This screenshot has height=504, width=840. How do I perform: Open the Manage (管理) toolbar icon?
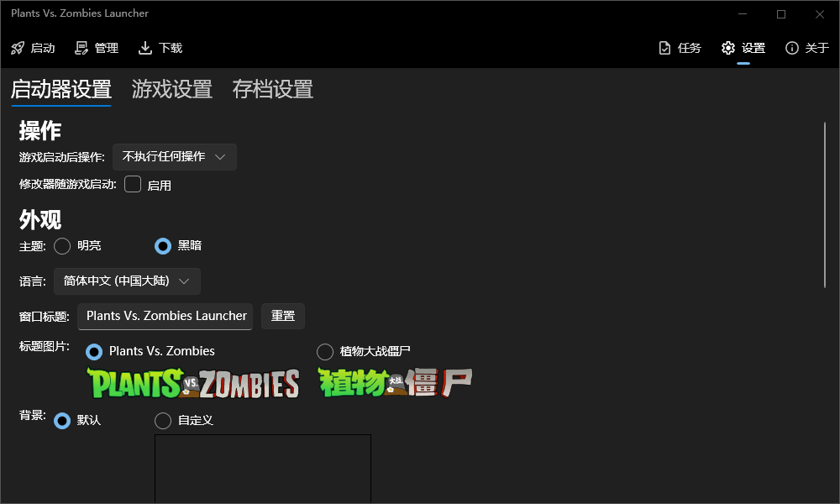tap(81, 48)
